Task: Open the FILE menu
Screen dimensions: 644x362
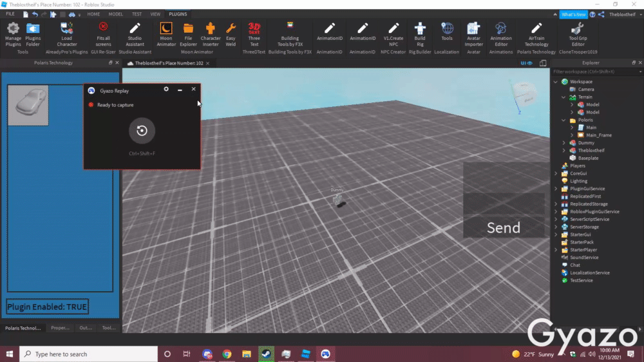Action: 10,14
